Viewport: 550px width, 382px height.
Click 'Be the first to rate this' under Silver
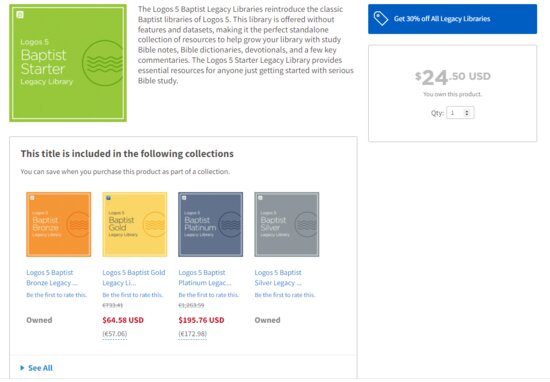[x=285, y=295]
